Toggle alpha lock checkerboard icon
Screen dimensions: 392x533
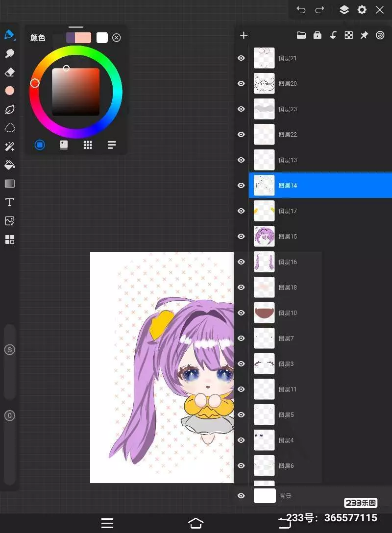tap(348, 35)
